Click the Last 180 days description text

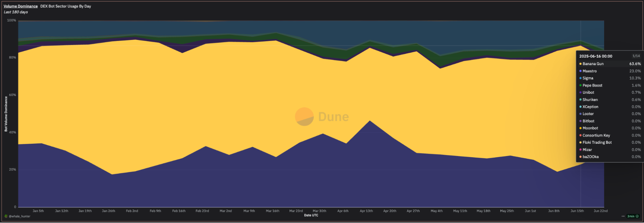point(16,12)
